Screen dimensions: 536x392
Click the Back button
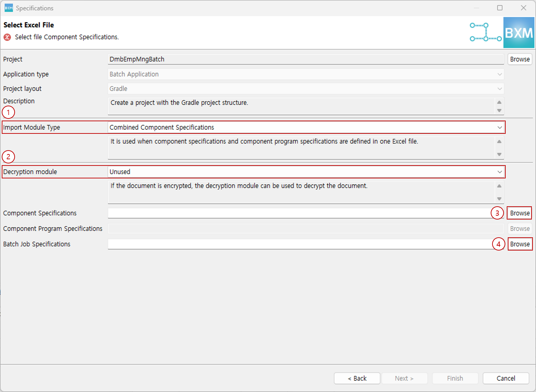tap(357, 378)
